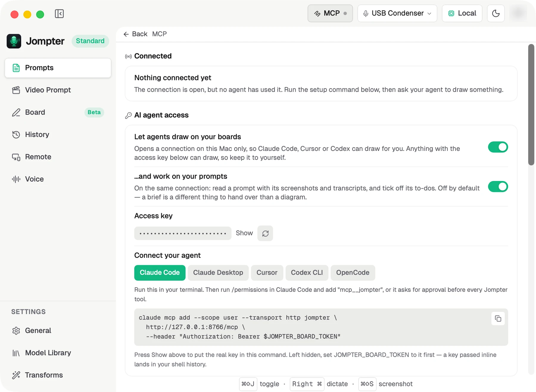The image size is (536, 392).
Task: Toggle dark mode with the moon icon
Action: 496,13
